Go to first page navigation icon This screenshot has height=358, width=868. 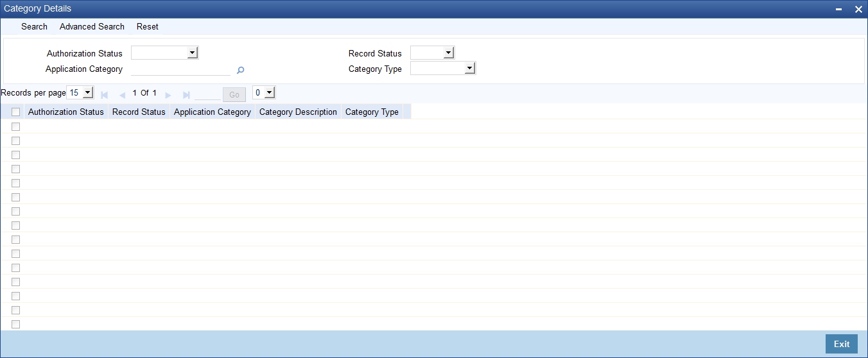(x=105, y=95)
